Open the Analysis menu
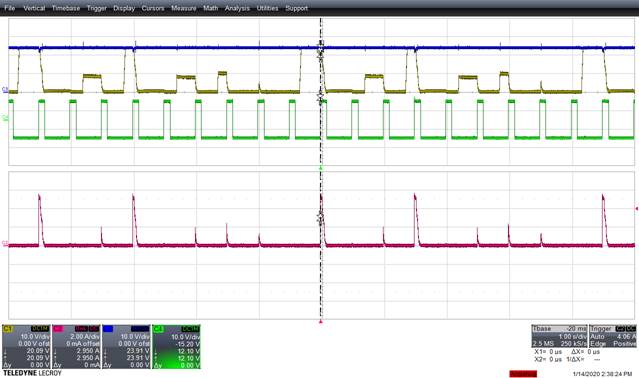The image size is (639, 378). tap(237, 8)
